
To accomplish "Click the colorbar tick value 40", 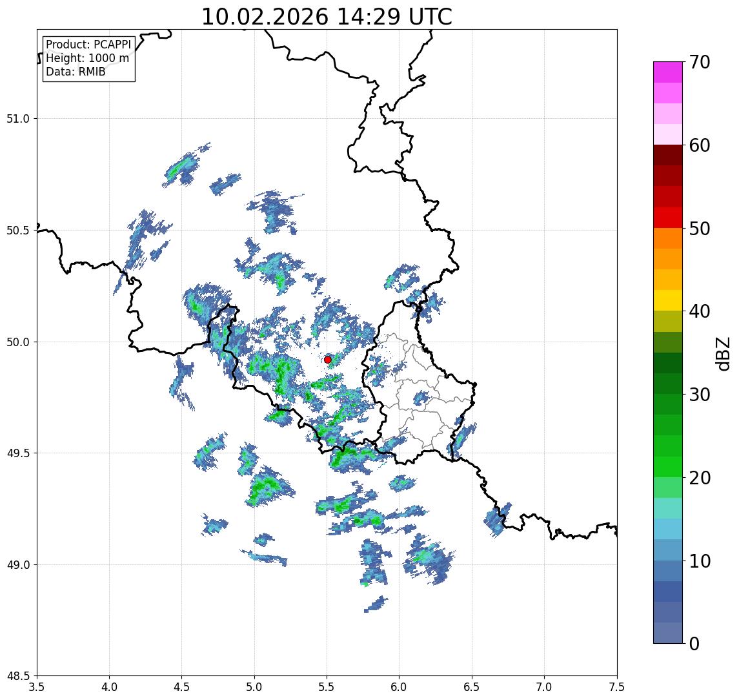I will click(x=700, y=311).
